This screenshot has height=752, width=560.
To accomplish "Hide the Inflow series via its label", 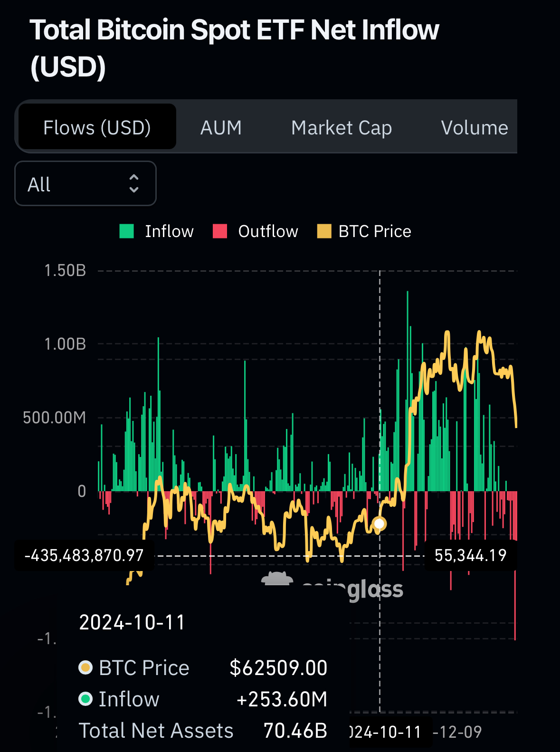I will pyautogui.click(x=169, y=231).
